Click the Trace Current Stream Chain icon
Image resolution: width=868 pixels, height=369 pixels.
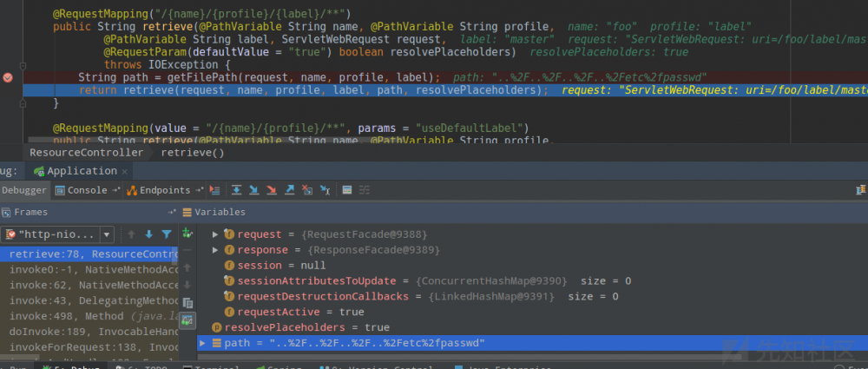click(x=364, y=190)
